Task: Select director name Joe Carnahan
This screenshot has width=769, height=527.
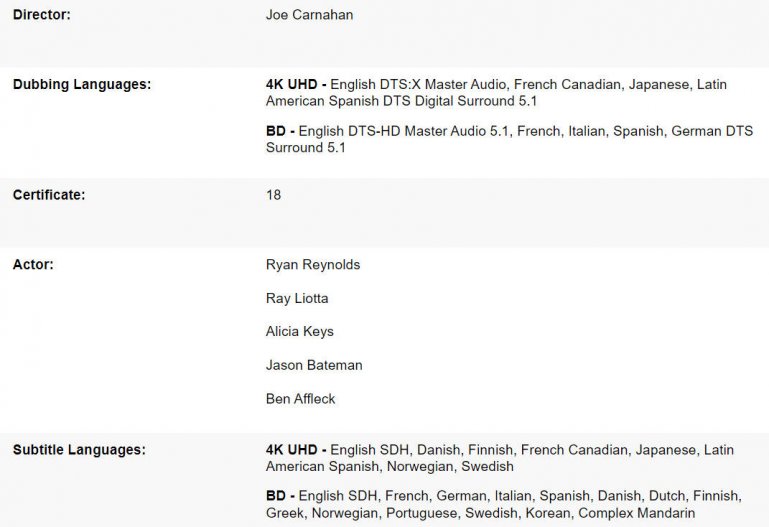Action: pyautogui.click(x=309, y=15)
